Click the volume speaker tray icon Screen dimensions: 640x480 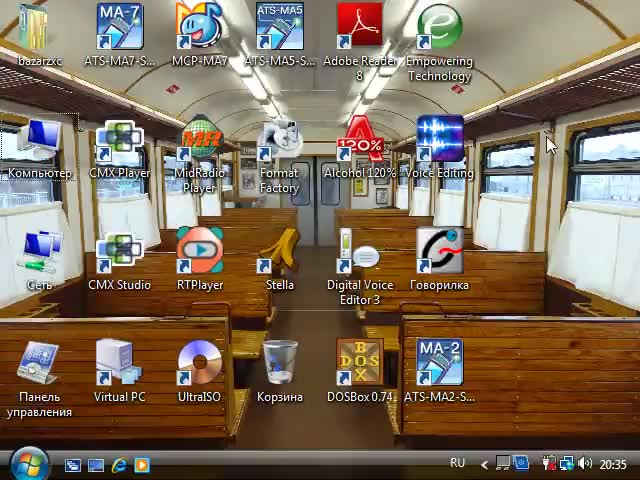tap(585, 464)
